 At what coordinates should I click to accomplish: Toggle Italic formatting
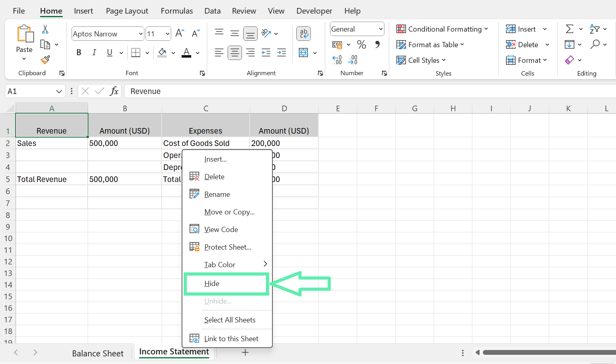click(x=94, y=52)
